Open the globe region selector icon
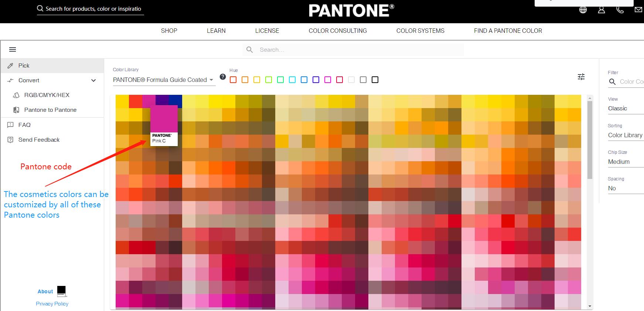The height and width of the screenshot is (311, 644). [x=583, y=10]
